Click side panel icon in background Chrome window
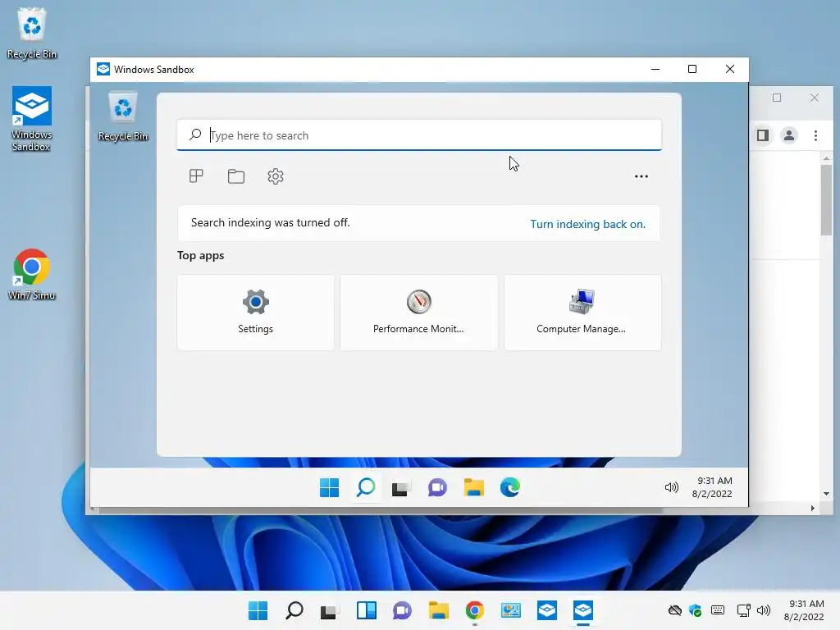840x630 pixels. [x=763, y=135]
